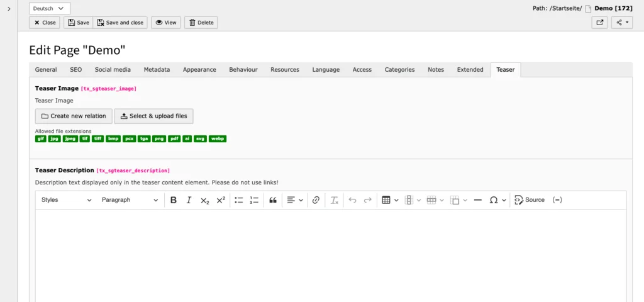Apply subscript formatting
The height and width of the screenshot is (302, 644).
205,200
